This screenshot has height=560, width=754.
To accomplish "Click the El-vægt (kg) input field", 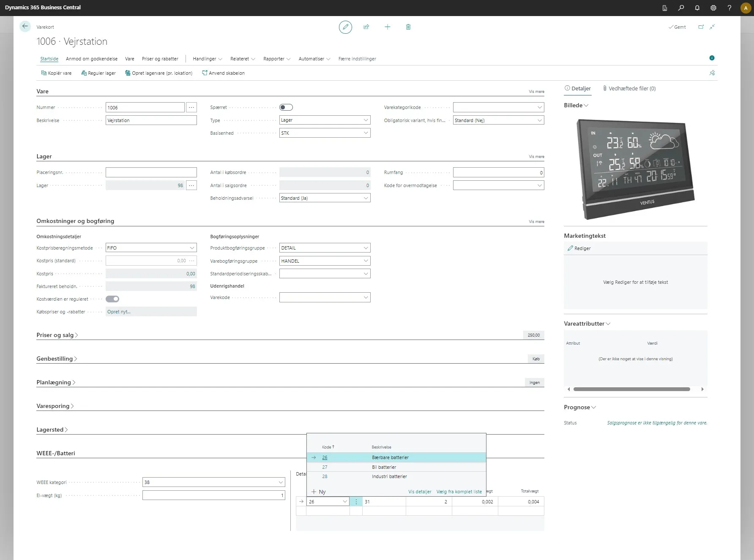I will tap(213, 495).
